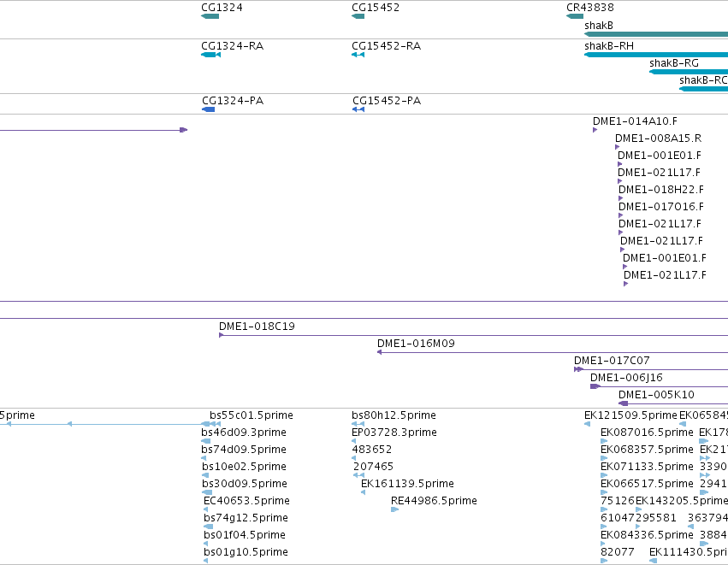Click the bs01g10.5prime EST label
This screenshot has width=728, height=565.
(246, 552)
